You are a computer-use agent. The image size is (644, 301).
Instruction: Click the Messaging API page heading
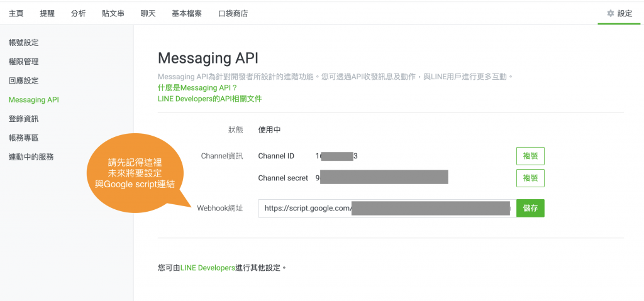pos(208,58)
